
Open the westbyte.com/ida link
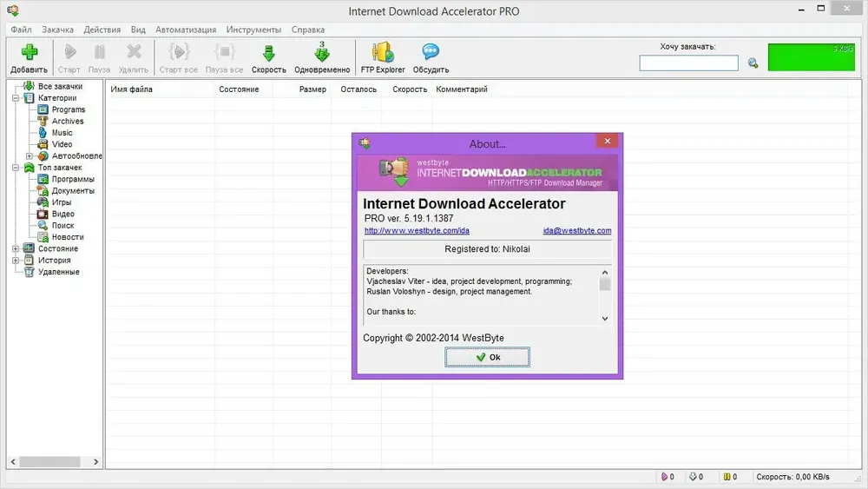pyautogui.click(x=417, y=230)
